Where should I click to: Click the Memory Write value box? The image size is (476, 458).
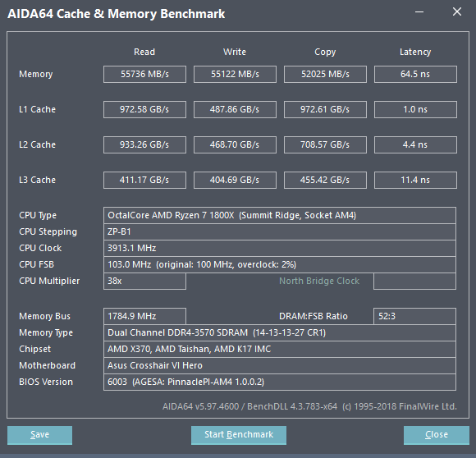click(x=235, y=74)
